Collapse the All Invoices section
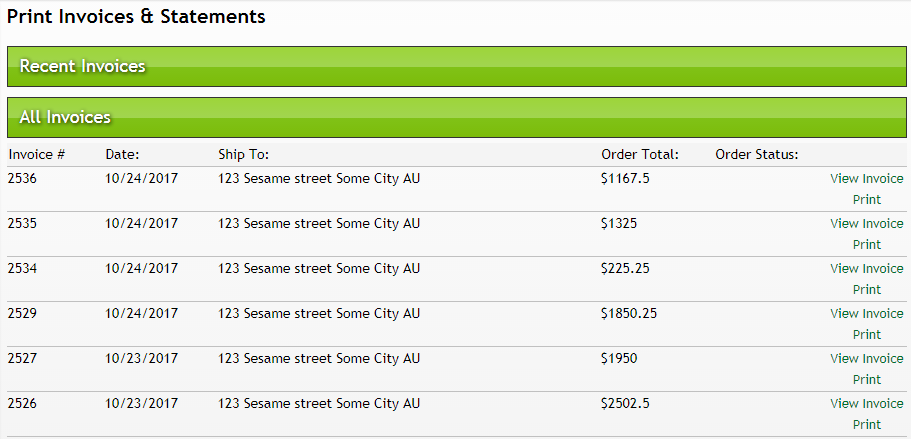The height and width of the screenshot is (439, 911). 65,117
